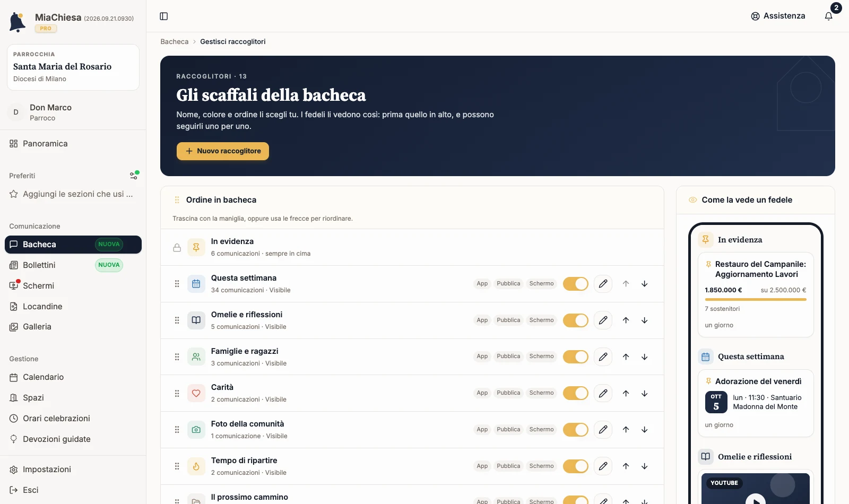This screenshot has height=504, width=849.
Task: Toggle visibility of Foto della comunità
Action: click(576, 430)
